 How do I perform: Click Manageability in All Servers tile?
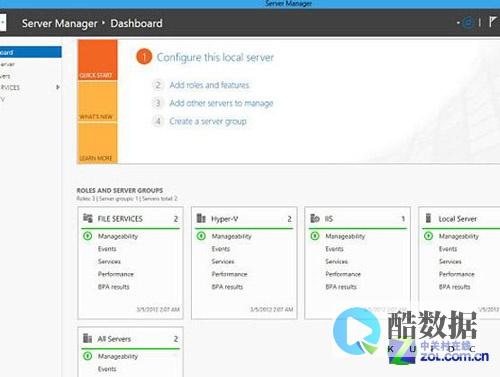(118, 356)
